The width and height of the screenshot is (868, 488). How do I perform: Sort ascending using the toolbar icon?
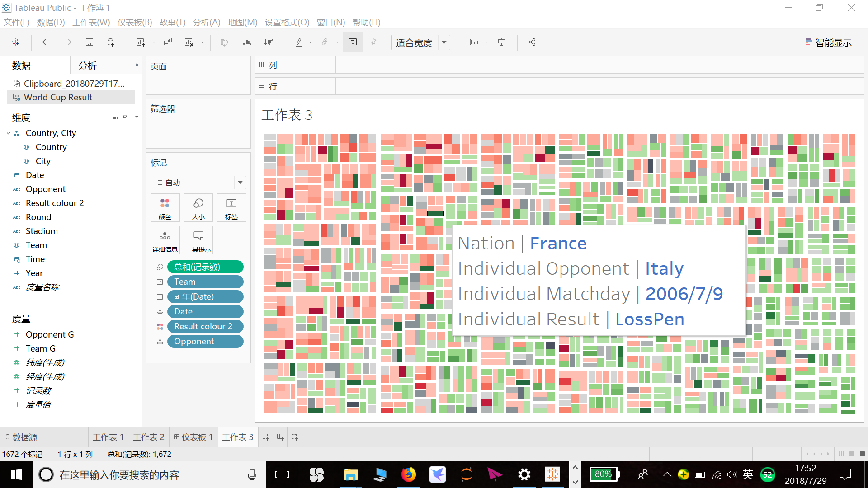tap(246, 42)
